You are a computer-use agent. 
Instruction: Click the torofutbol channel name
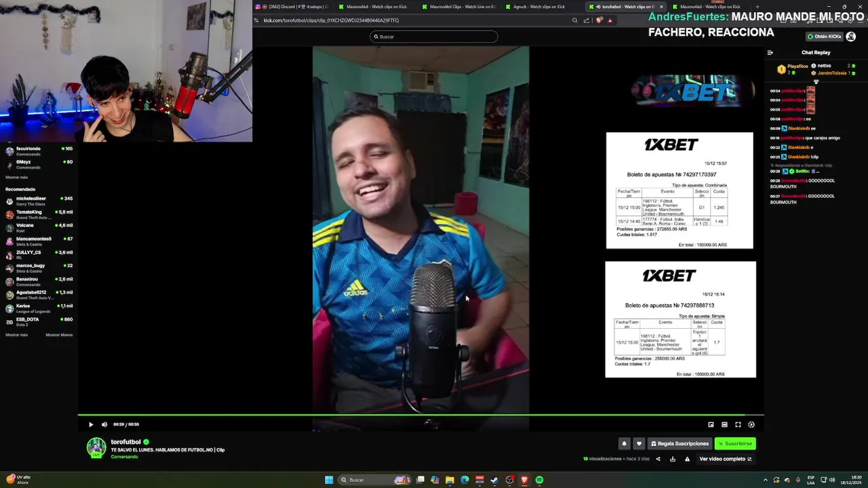tap(125, 442)
